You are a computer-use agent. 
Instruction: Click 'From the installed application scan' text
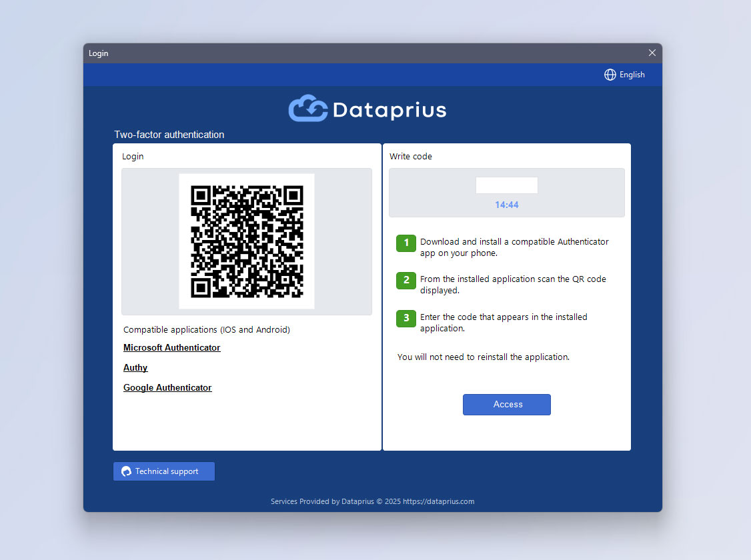point(513,284)
